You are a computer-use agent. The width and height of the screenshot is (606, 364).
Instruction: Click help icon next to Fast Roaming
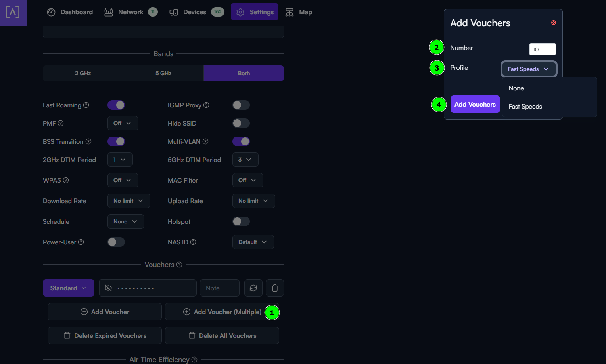coord(86,105)
